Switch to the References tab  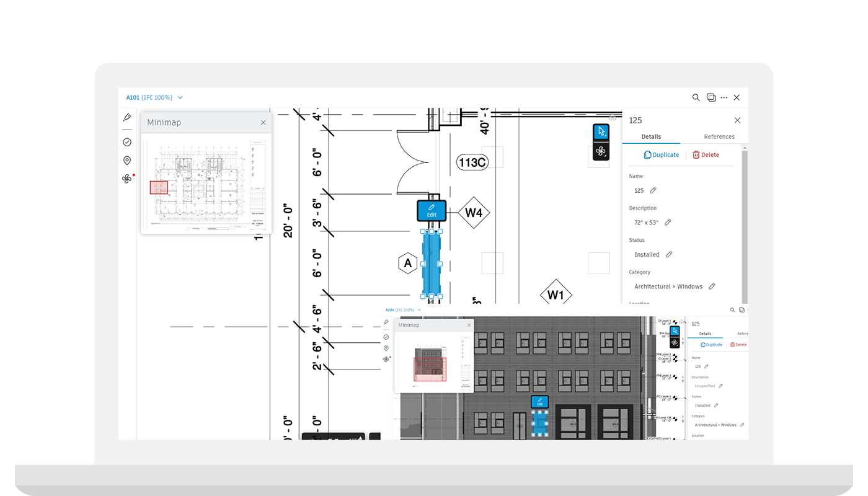pos(719,137)
